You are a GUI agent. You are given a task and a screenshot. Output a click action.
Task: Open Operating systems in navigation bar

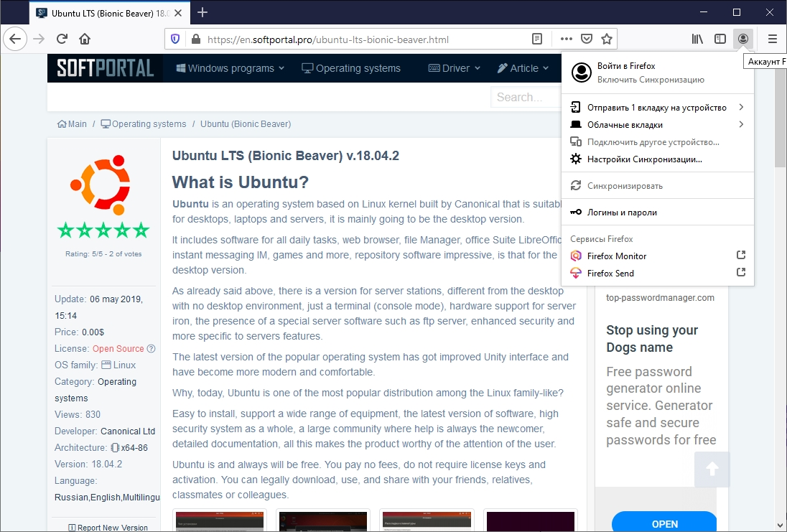(351, 68)
